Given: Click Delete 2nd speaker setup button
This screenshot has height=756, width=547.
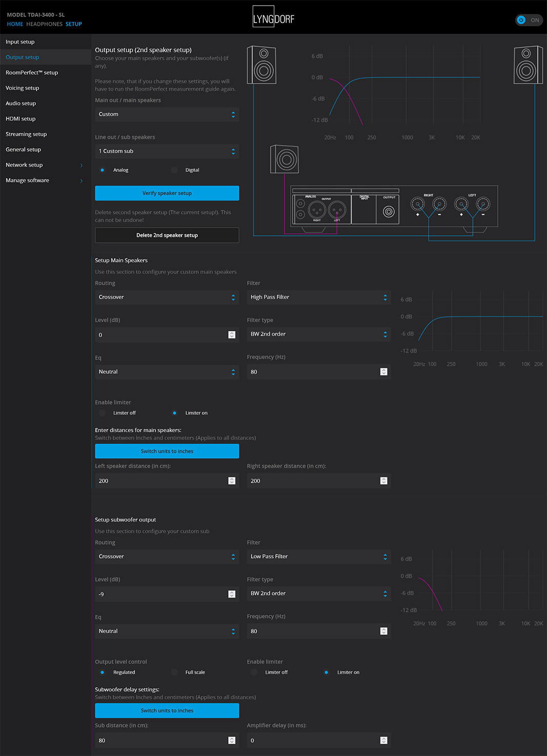Looking at the screenshot, I should (x=167, y=235).
